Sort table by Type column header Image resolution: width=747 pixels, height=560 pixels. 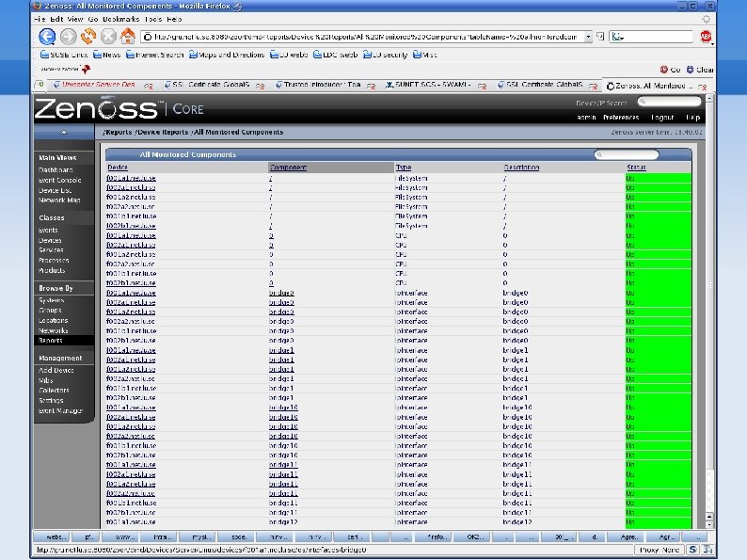click(x=403, y=168)
